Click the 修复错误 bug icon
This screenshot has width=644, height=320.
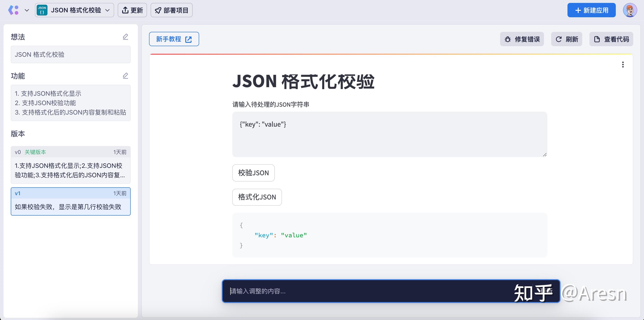[508, 39]
